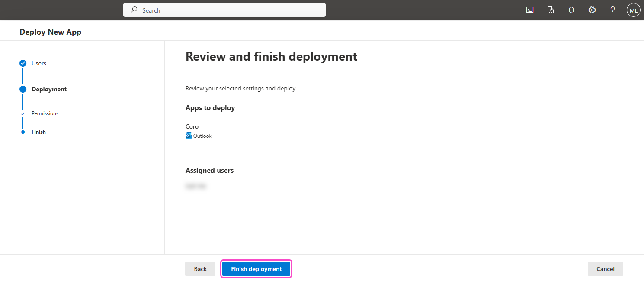Click the blurred assigned user name

click(x=196, y=186)
